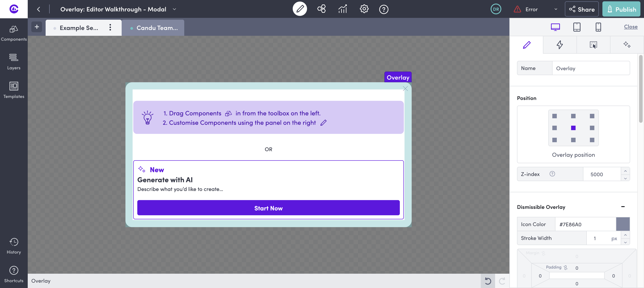Increase the Z-index value with the up stepper
Screen dimensions: 644x288
(625, 171)
